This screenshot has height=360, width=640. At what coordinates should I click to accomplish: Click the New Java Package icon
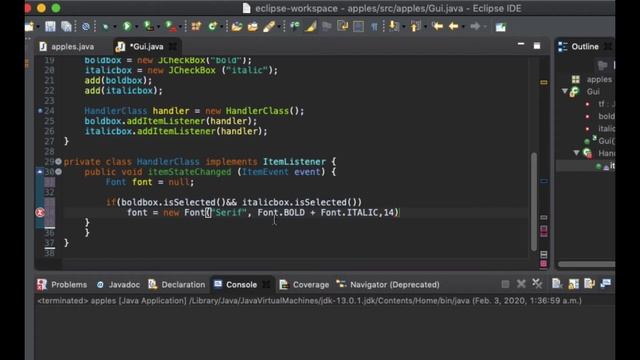[196, 27]
